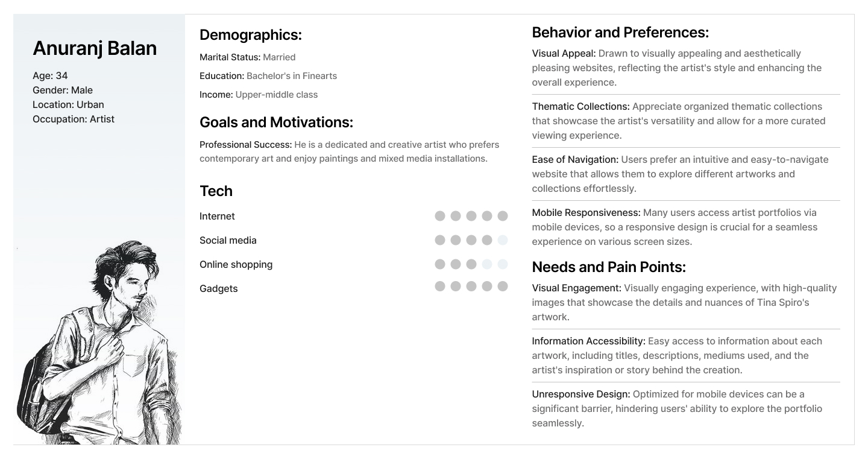Click the first dot of the Internet rating
The image size is (868, 459).
[x=440, y=216]
